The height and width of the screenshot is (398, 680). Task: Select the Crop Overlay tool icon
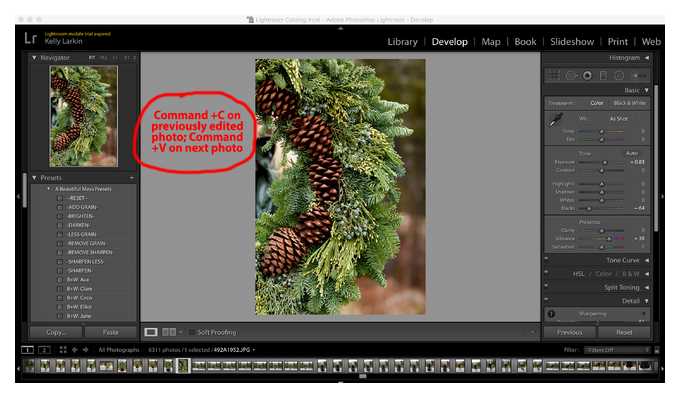[x=554, y=75]
